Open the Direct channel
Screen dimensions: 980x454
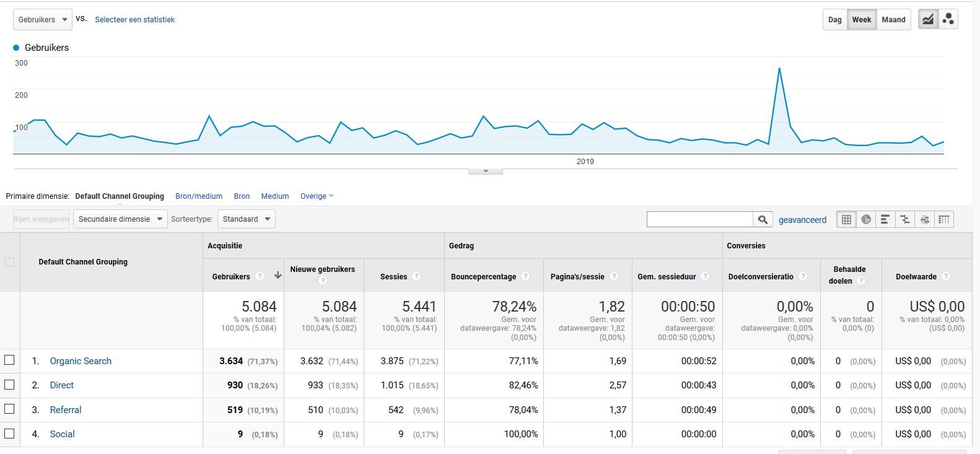click(62, 385)
